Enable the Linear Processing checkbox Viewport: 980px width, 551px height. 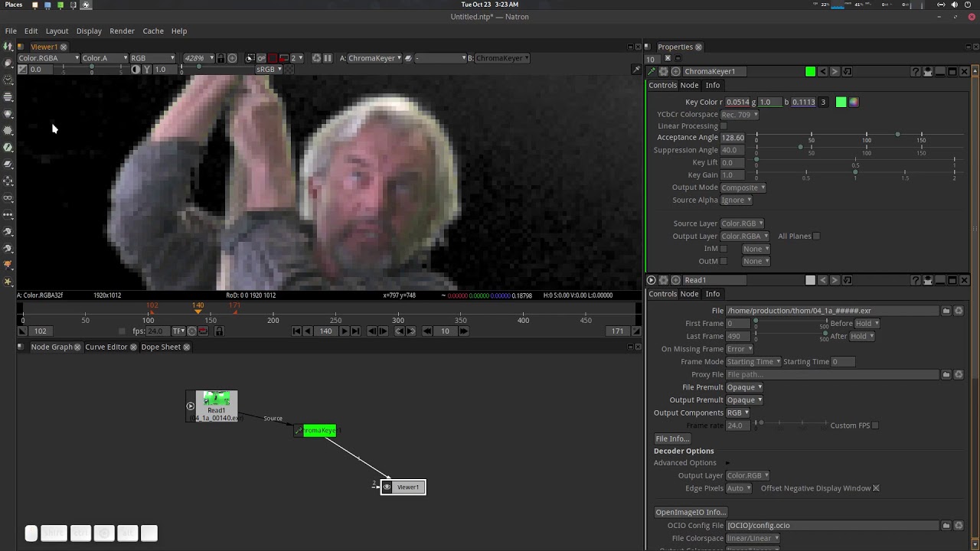click(724, 126)
